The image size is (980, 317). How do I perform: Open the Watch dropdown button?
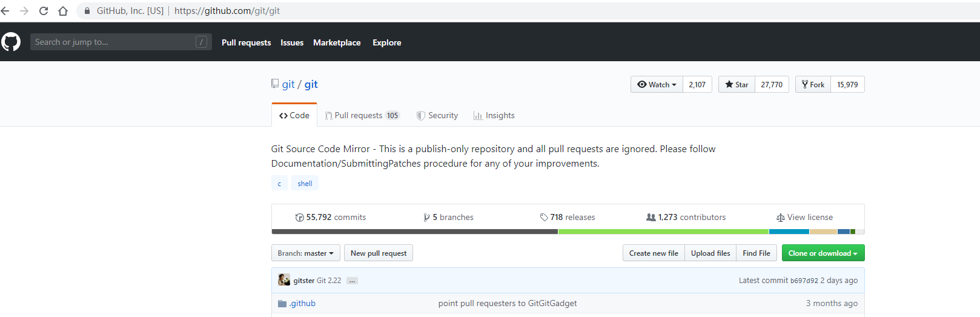coord(657,84)
